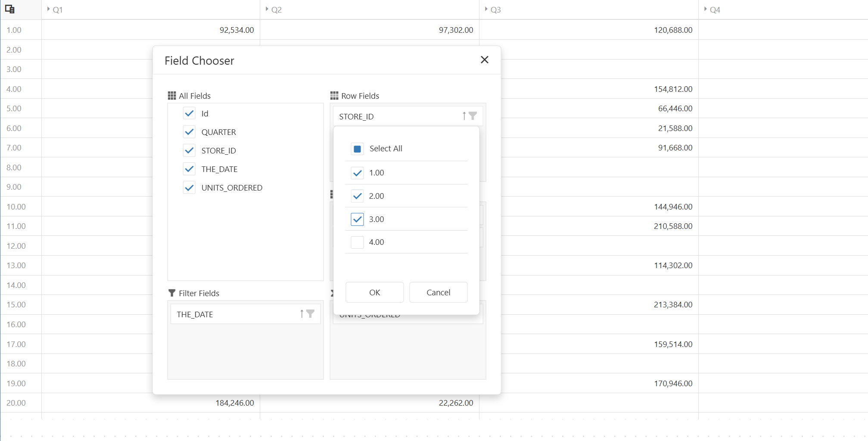Click cell value 21,588.00
The image size is (868, 441).
[x=675, y=128]
